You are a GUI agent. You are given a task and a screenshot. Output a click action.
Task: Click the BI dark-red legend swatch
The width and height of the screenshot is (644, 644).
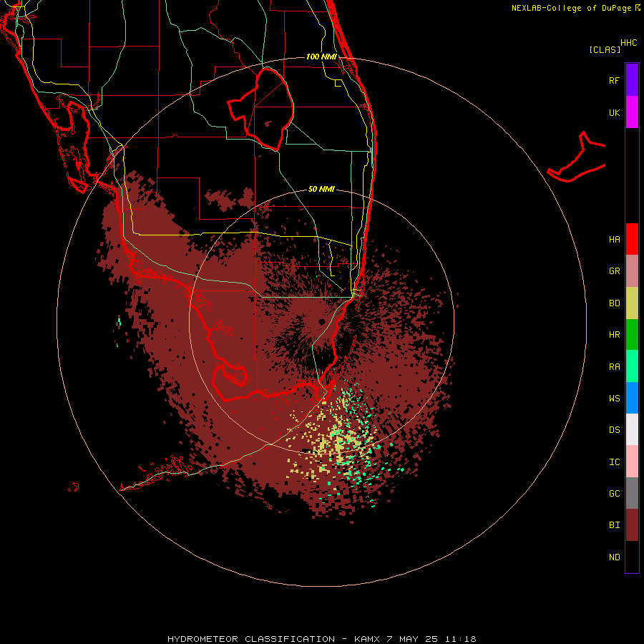(632, 525)
